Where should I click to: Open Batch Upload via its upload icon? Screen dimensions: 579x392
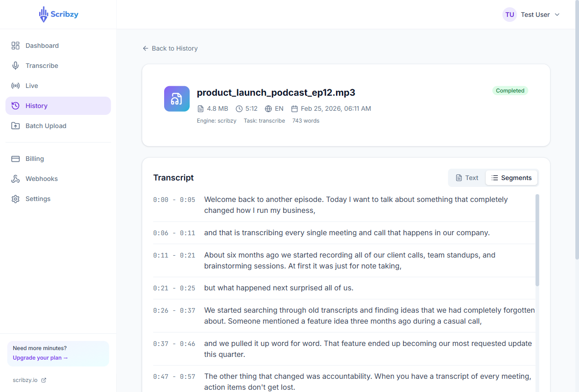click(15, 126)
